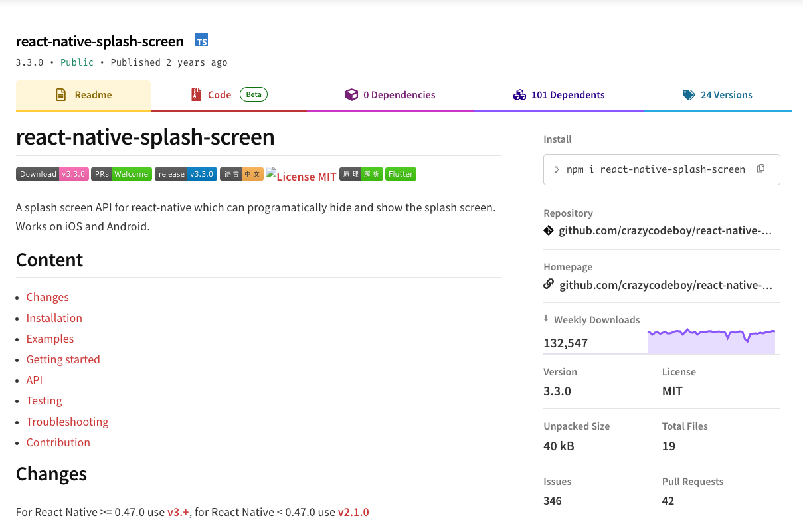This screenshot has width=803, height=532.
Task: Open the Installation contents link
Action: pos(54,318)
